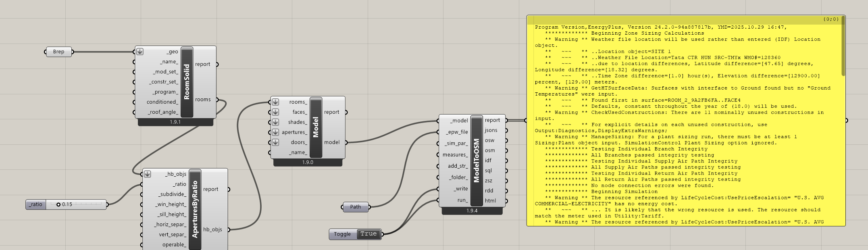Click the _geo input arrow icon on RoomSolid
Viewport: 868px width, 250px height.
pyautogui.click(x=140, y=52)
